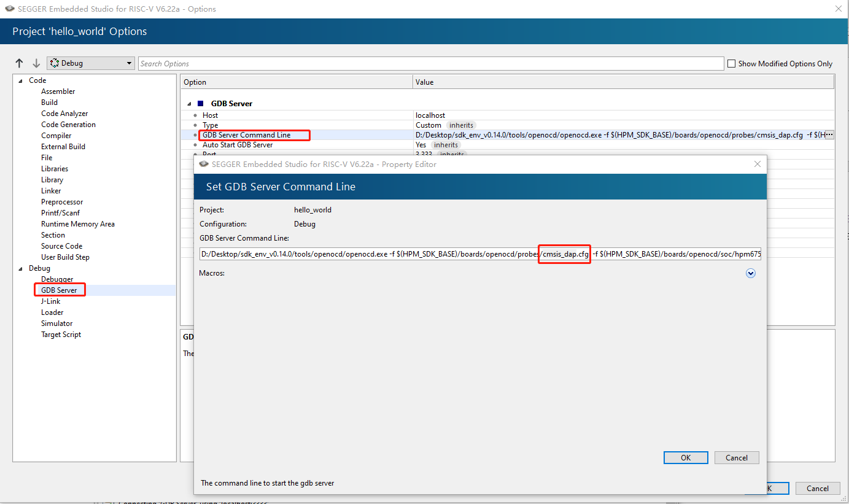Click the Auto Start GDB Server option
The height and width of the screenshot is (504, 849).
pyautogui.click(x=238, y=145)
